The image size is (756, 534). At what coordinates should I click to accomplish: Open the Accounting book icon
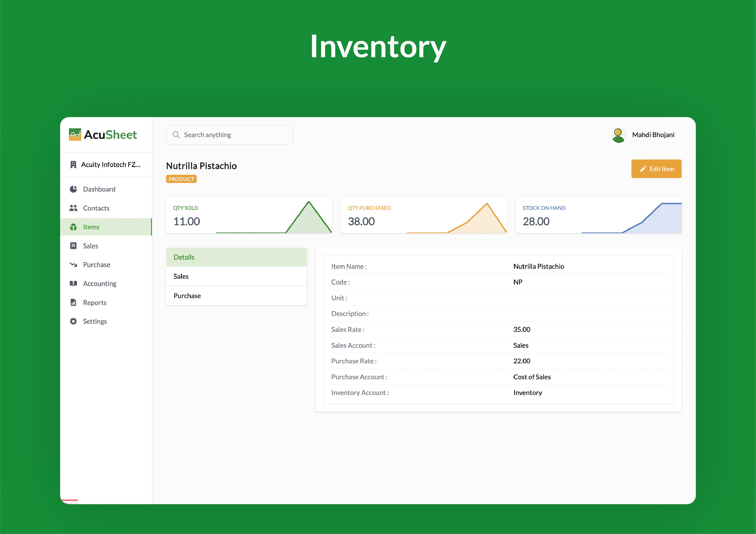pos(73,283)
